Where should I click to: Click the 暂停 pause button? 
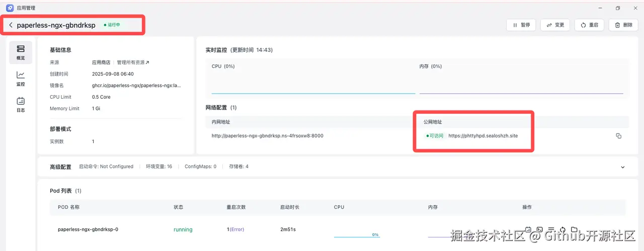[521, 25]
